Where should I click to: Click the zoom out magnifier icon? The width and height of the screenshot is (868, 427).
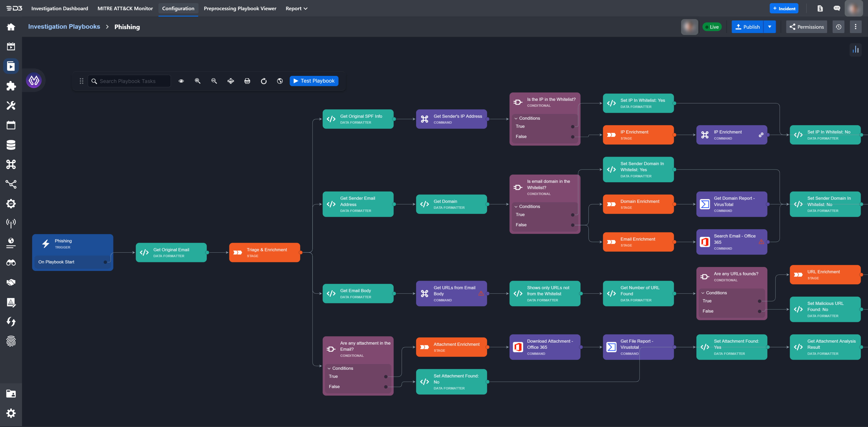click(214, 81)
